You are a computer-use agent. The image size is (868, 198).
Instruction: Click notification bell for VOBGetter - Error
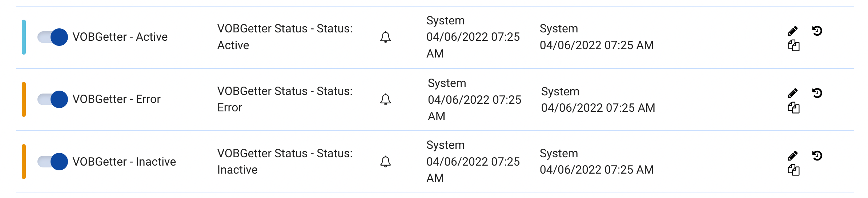coord(385,99)
